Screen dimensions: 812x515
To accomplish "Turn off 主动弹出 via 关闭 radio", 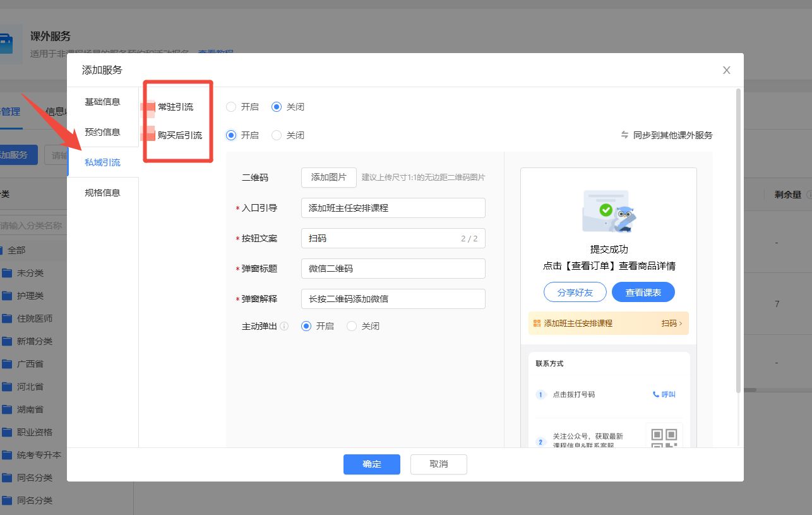I will point(352,327).
